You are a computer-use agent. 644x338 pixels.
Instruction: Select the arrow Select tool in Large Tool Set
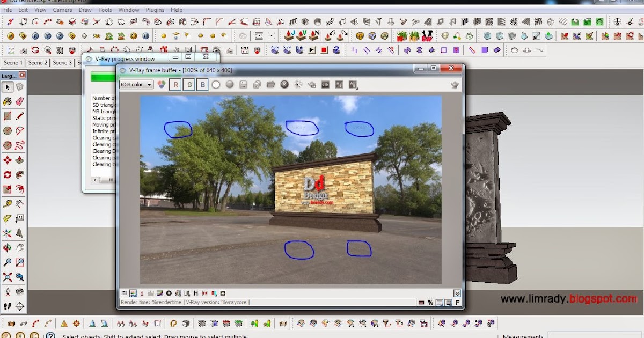pos(8,87)
